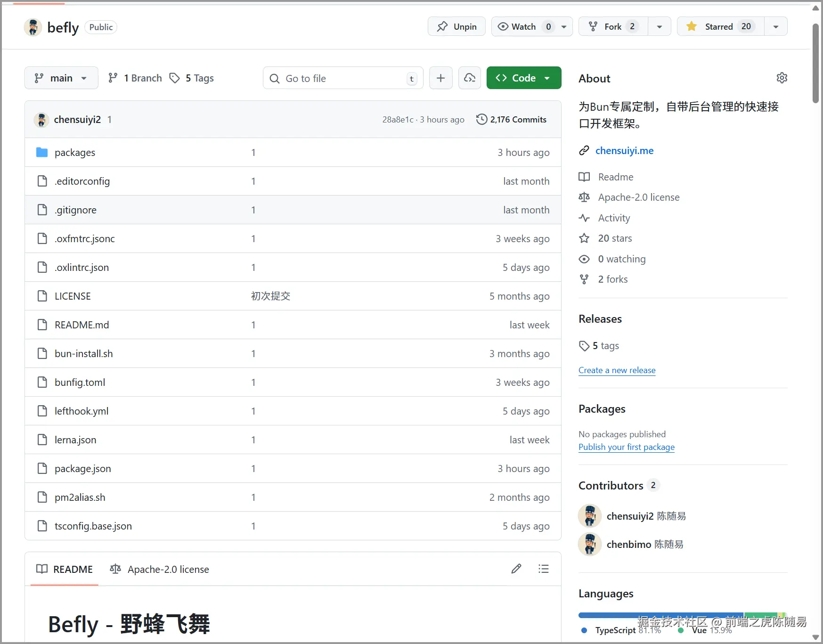The width and height of the screenshot is (823, 644).
Task: Click the blue TypeScript language bar segment
Action: [x=661, y=615]
